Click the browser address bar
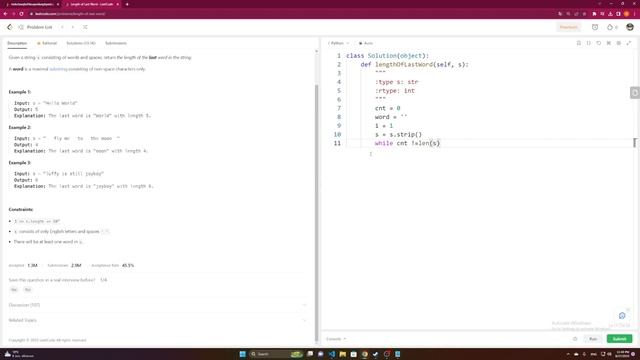The height and width of the screenshot is (360, 640). [x=286, y=13]
